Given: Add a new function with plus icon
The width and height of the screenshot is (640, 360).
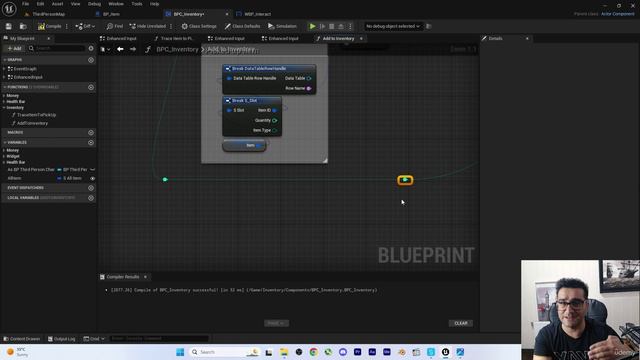Looking at the screenshot, I should (x=91, y=87).
